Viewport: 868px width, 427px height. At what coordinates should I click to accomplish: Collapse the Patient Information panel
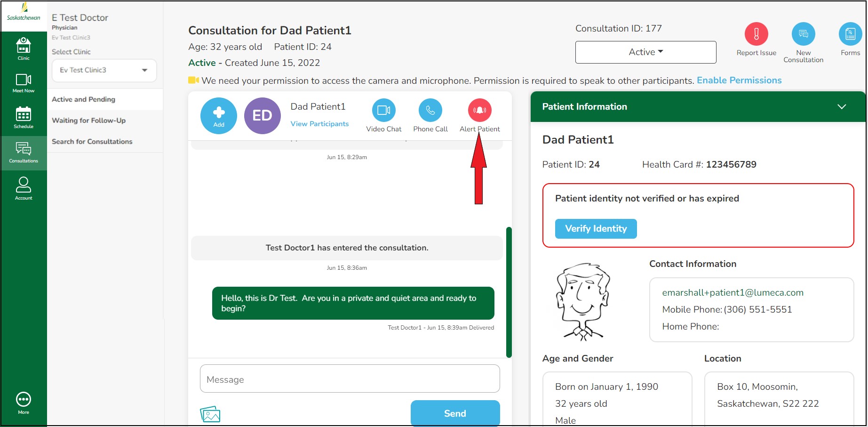[842, 106]
